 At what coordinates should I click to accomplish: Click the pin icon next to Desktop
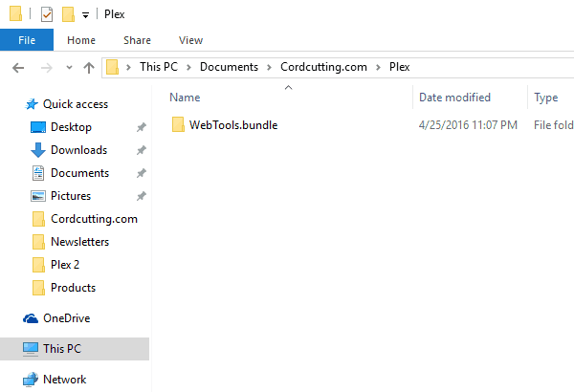point(142,127)
